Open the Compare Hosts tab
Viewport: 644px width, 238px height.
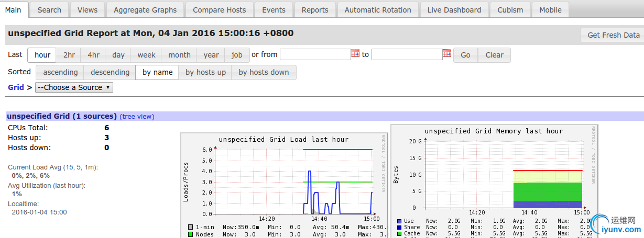tap(220, 10)
